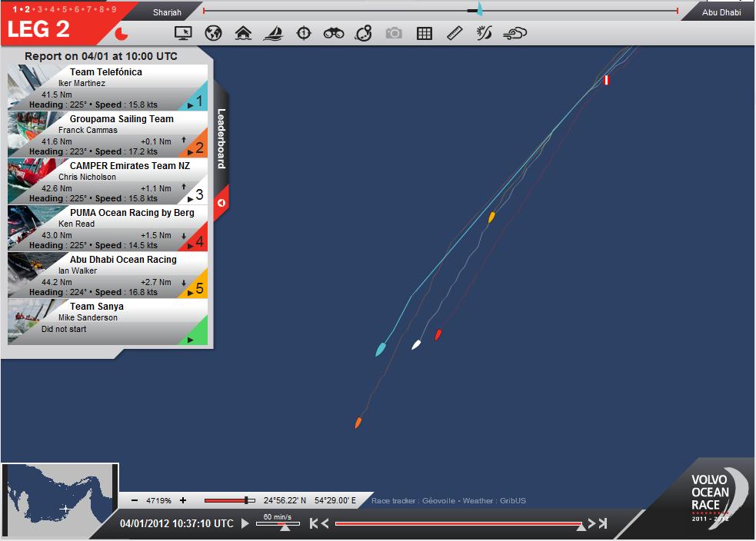Open the Géovoile race tracker link
756x541 pixels.
(x=414, y=500)
